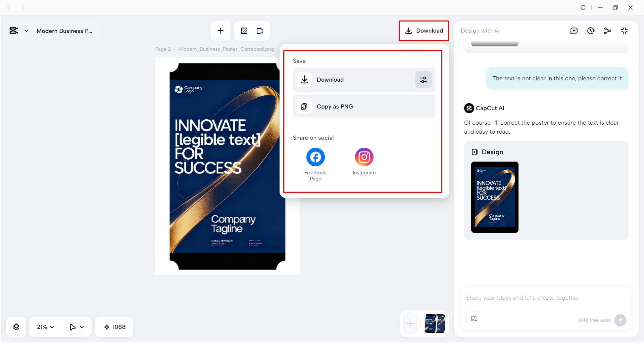
Task: Collapse the Design with AI panel
Action: click(624, 31)
